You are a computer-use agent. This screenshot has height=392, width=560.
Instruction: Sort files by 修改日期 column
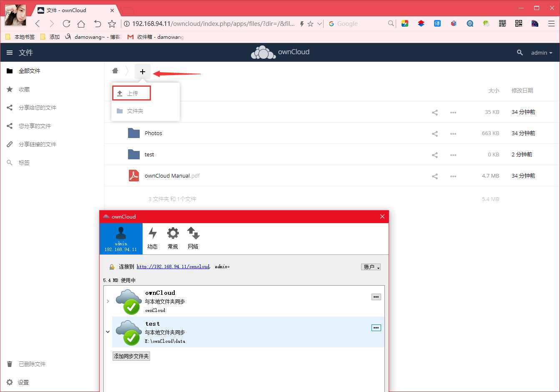tap(522, 90)
